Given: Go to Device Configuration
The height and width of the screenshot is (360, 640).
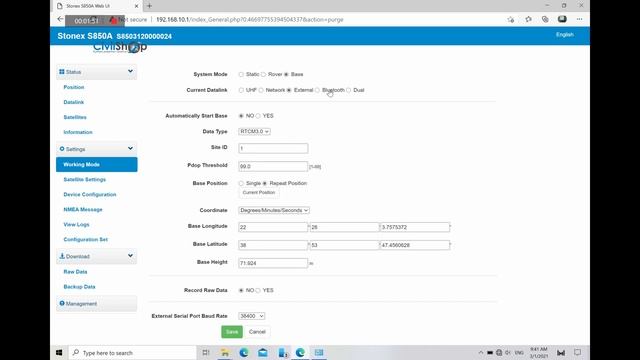Looking at the screenshot, I should 90,195.
